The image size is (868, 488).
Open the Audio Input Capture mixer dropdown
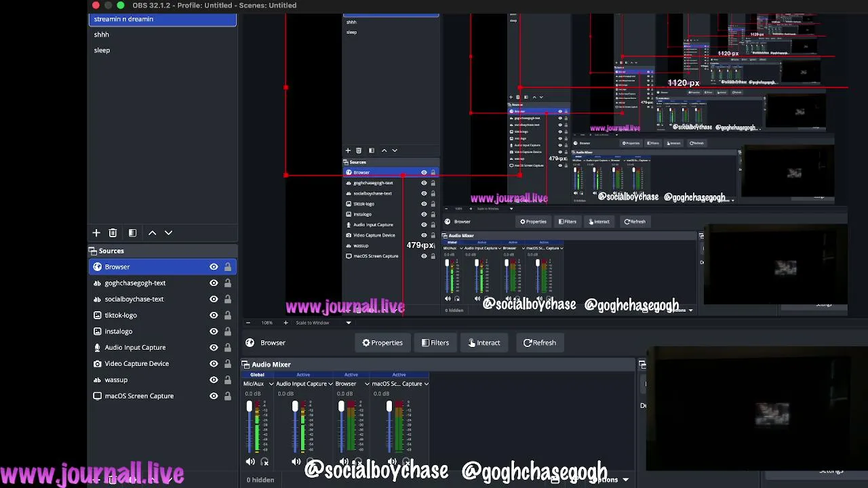point(330,384)
